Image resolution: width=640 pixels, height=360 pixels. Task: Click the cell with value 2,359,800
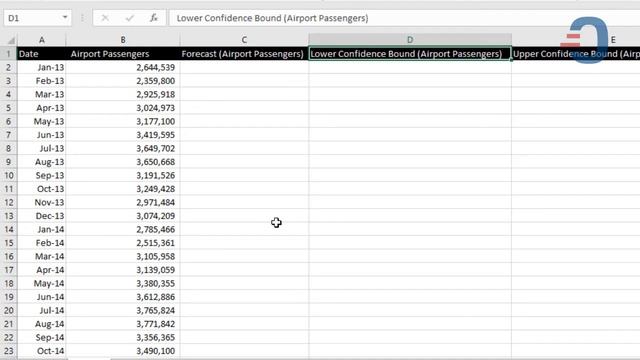coord(122,81)
